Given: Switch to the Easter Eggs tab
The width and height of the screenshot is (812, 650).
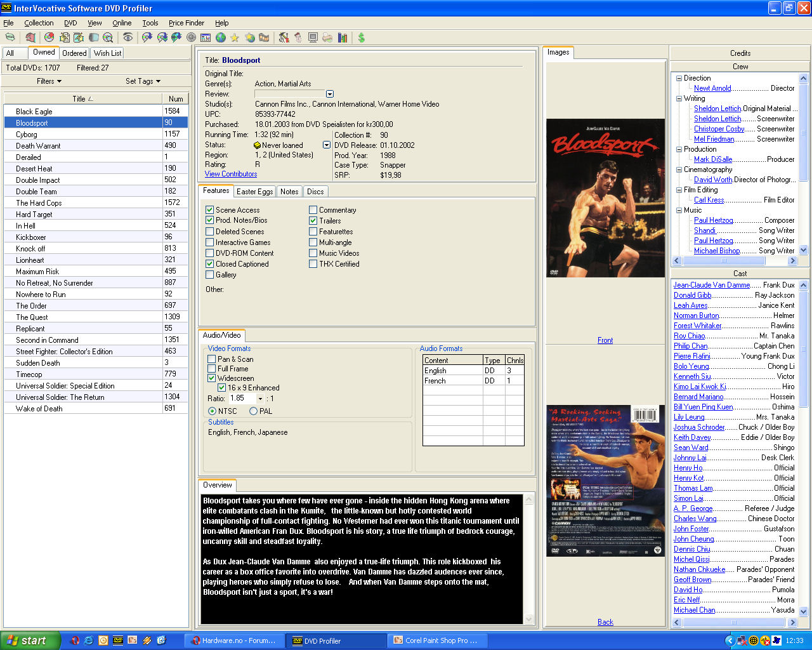Looking at the screenshot, I should 254,192.
